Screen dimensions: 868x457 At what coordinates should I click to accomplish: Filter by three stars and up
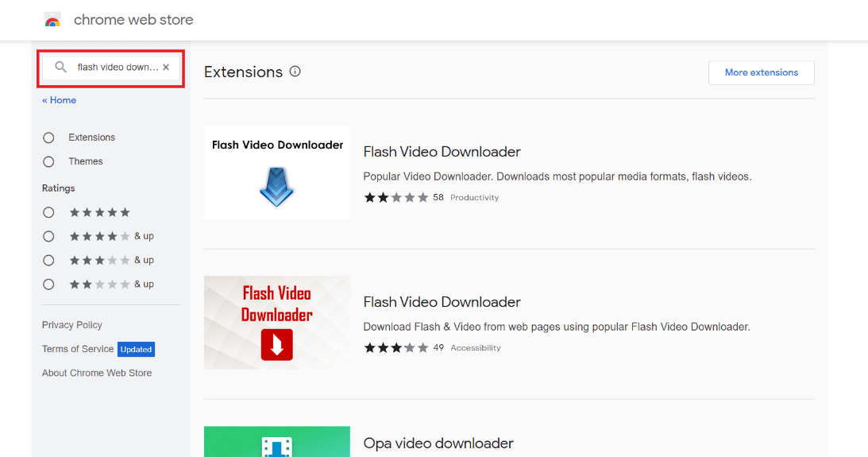pos(48,261)
